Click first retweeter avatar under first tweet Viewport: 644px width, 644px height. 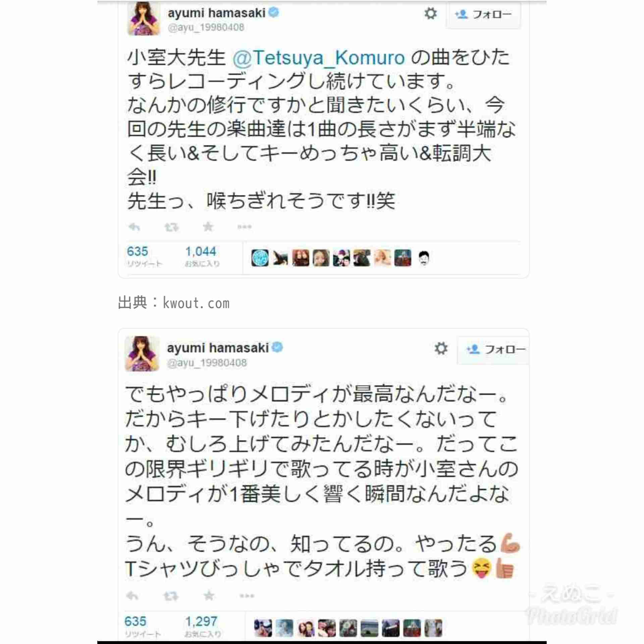click(x=260, y=258)
